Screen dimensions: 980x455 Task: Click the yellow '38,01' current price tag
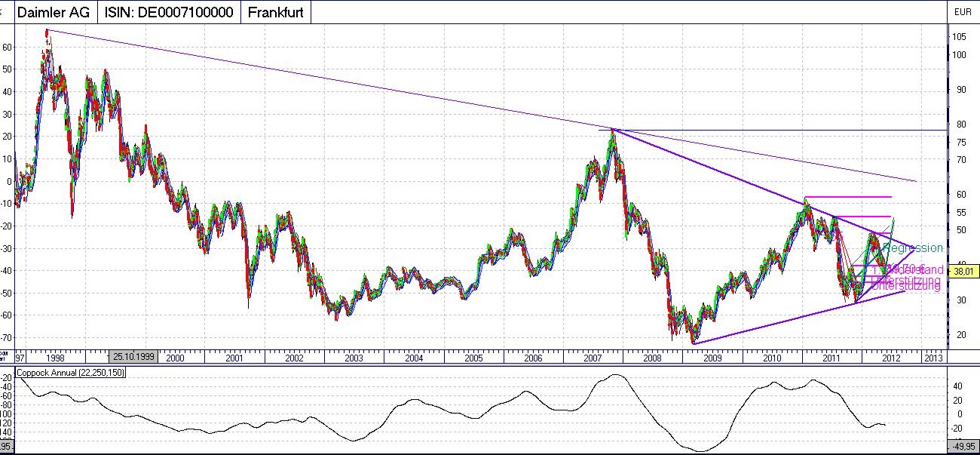tap(963, 271)
